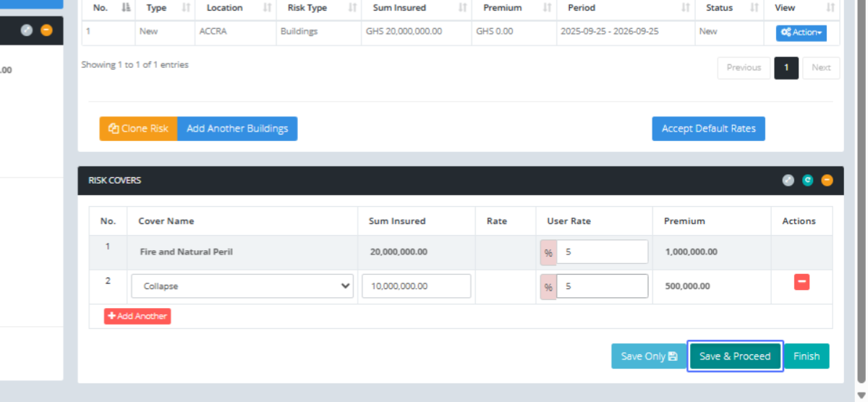The height and width of the screenshot is (402, 868).
Task: Go to page 1 in pagination
Action: (x=786, y=68)
